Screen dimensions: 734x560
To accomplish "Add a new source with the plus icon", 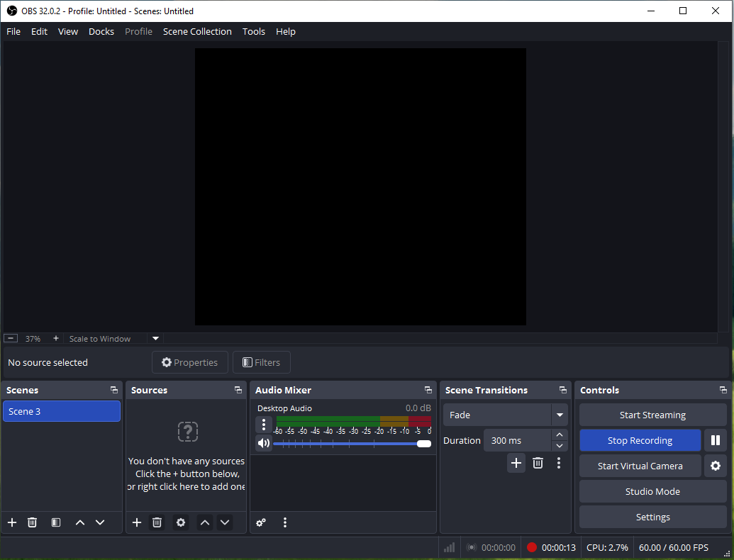I will [x=136, y=522].
